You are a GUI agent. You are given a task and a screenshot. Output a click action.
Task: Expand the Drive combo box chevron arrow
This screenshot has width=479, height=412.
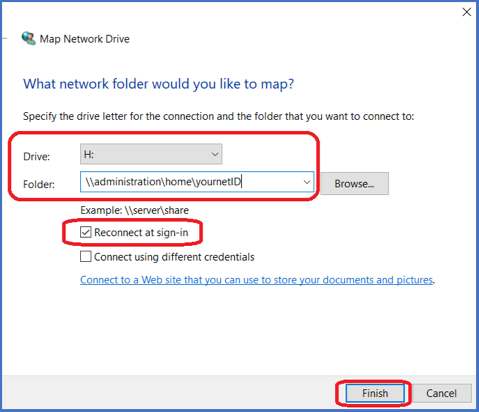tap(215, 154)
